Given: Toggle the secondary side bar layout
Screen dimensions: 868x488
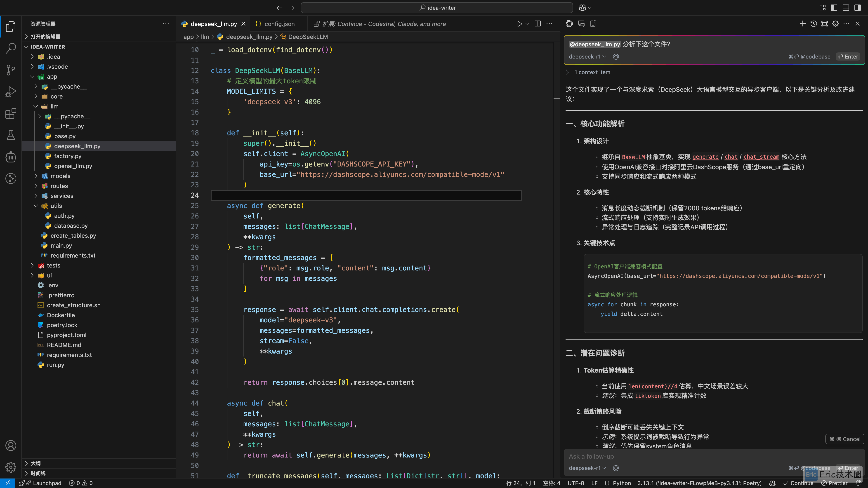Looking at the screenshot, I should [x=858, y=8].
